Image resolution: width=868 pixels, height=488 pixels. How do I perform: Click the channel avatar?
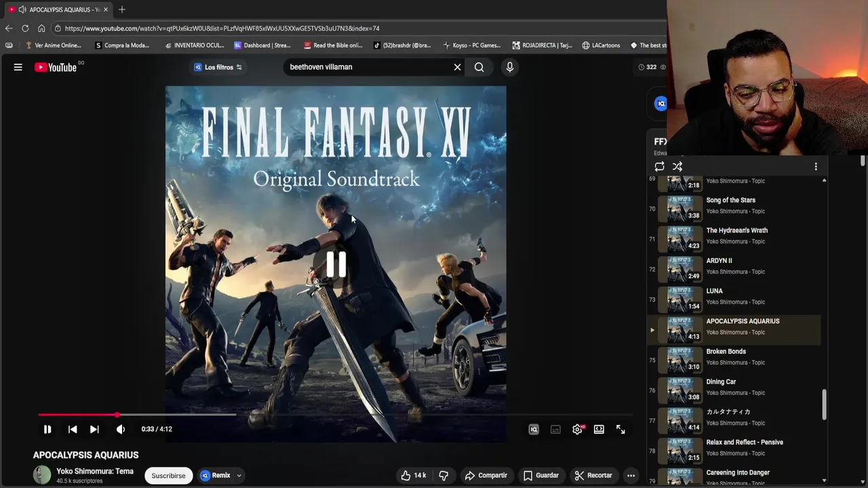[x=42, y=475]
